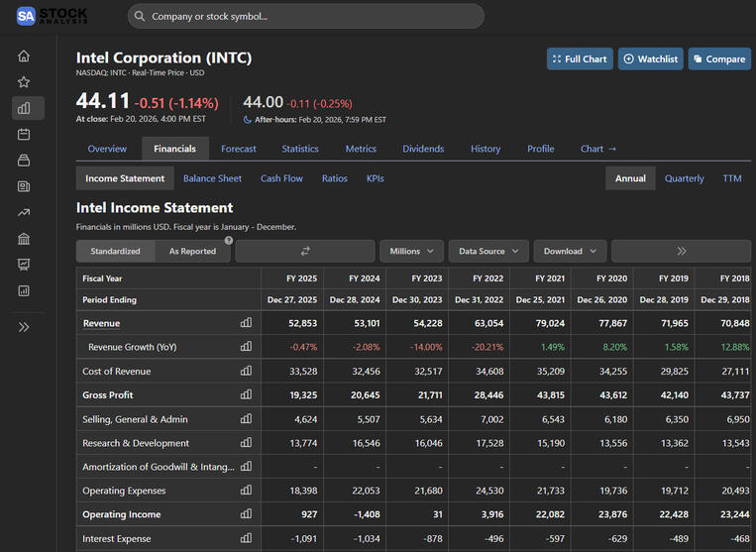Open the Dividends tab

pos(423,149)
